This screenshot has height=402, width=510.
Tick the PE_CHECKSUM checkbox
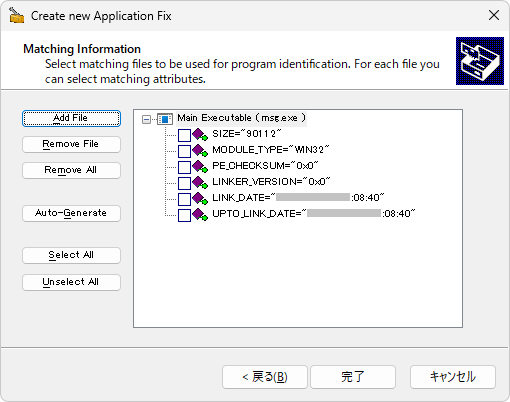click(x=184, y=167)
